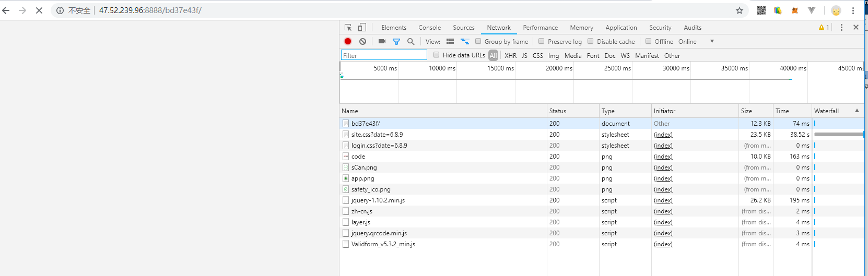Click initiator link for jquery-1.10.2.min.js row
The width and height of the screenshot is (868, 276).
click(x=663, y=200)
